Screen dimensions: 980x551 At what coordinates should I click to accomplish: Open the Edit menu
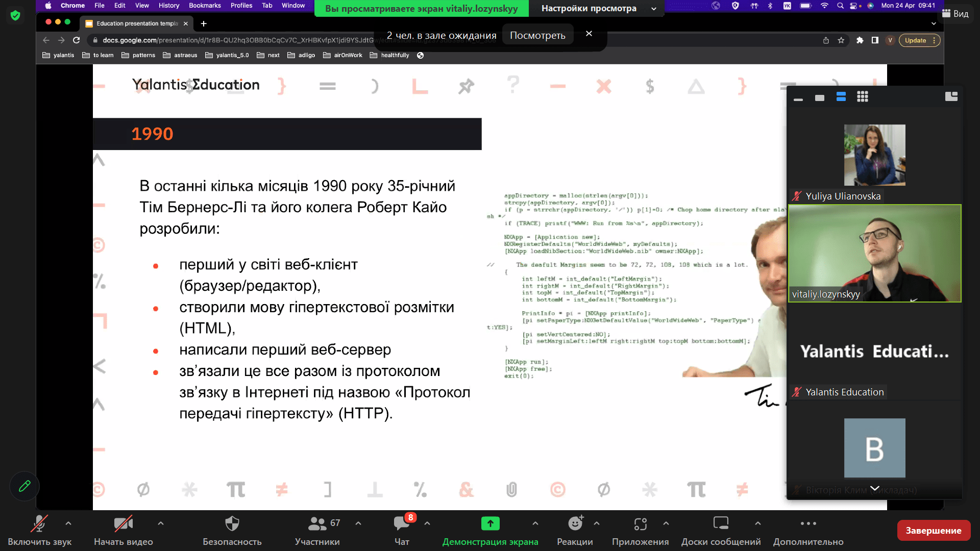(x=120, y=6)
